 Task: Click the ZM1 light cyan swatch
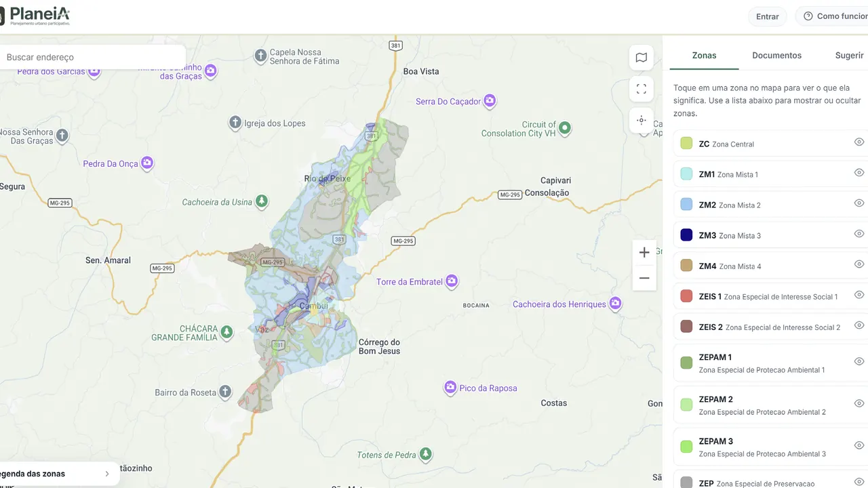tap(686, 174)
